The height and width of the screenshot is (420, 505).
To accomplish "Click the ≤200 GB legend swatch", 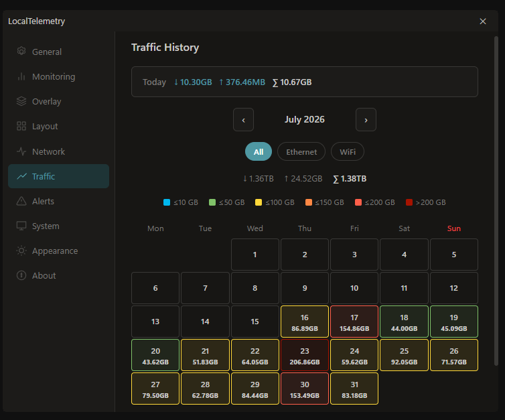I will (x=358, y=202).
